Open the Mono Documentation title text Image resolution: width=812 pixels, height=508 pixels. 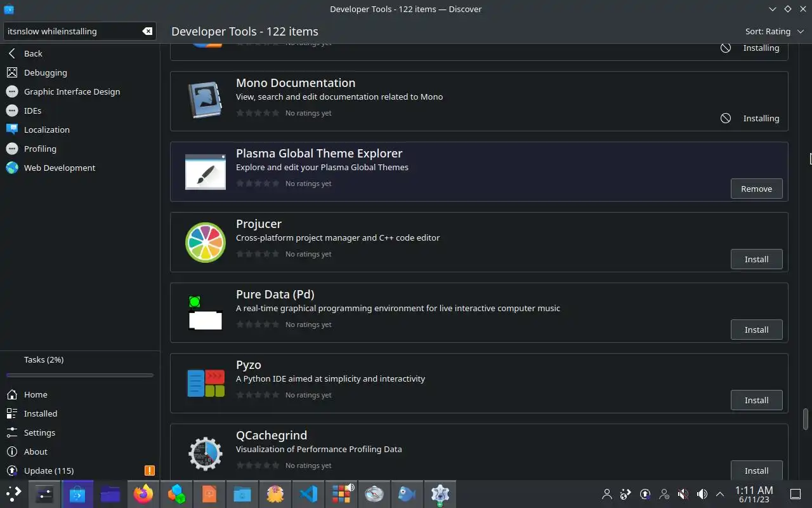tap(296, 83)
